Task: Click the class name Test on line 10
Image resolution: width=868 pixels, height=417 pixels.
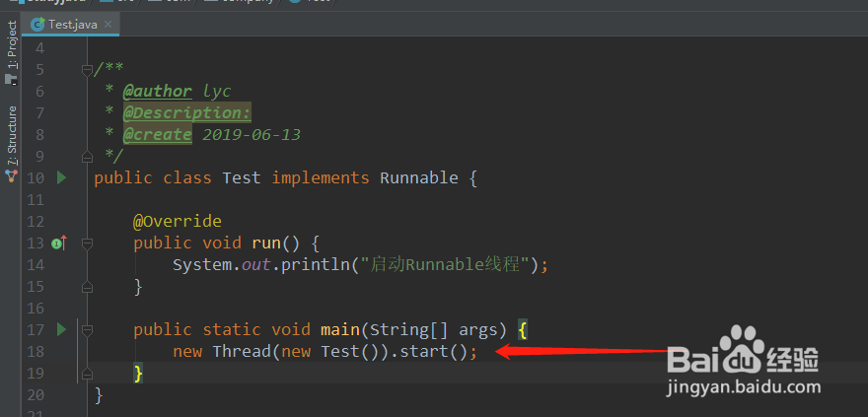Action: [242, 178]
